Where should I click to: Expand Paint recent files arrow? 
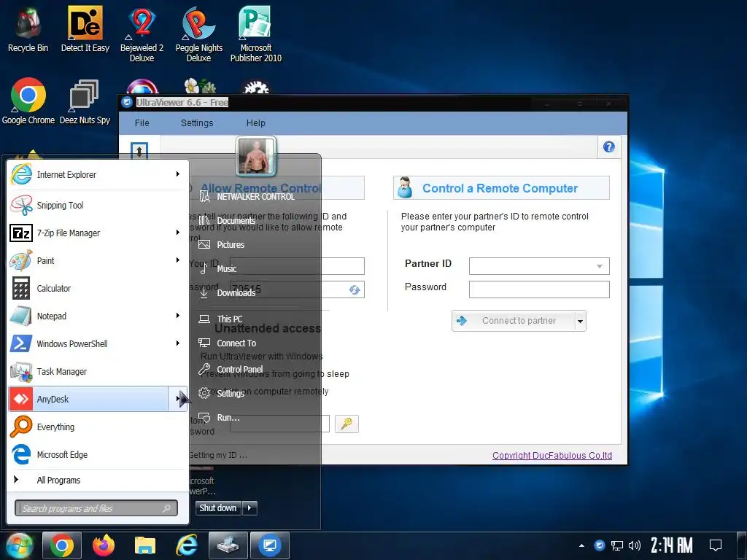178,260
